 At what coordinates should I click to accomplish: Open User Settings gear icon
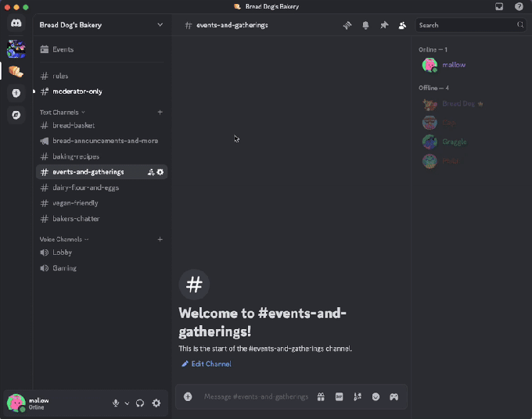[x=156, y=403]
